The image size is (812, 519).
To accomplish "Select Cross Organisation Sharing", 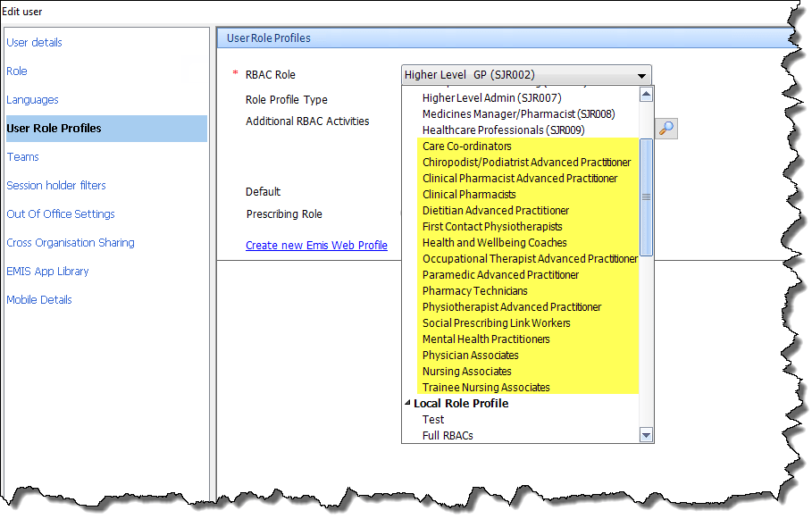I will [x=71, y=243].
